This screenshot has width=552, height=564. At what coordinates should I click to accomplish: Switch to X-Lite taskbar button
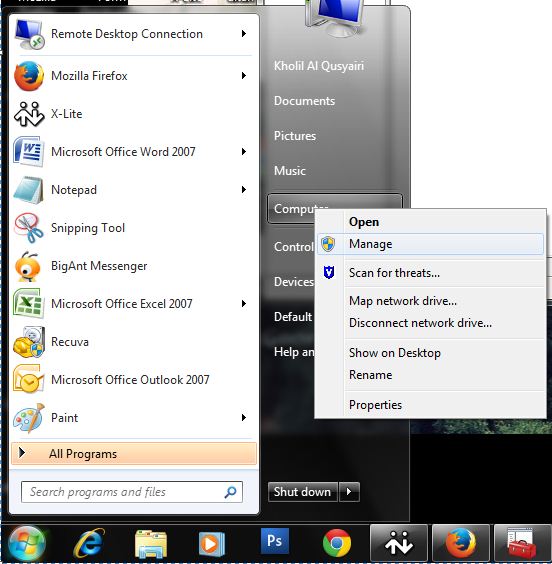tap(399, 543)
